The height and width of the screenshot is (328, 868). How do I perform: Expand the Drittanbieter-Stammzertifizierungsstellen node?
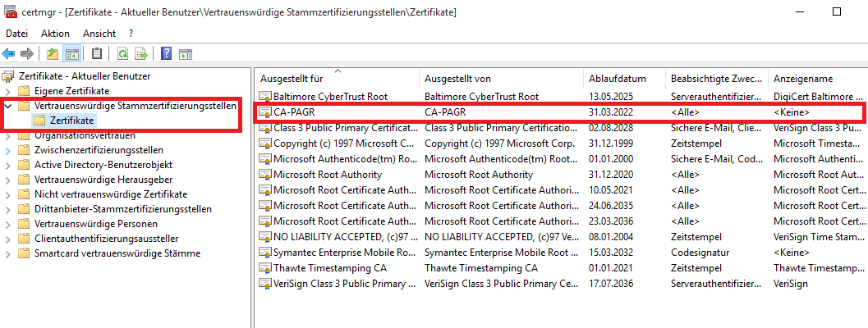[x=7, y=209]
